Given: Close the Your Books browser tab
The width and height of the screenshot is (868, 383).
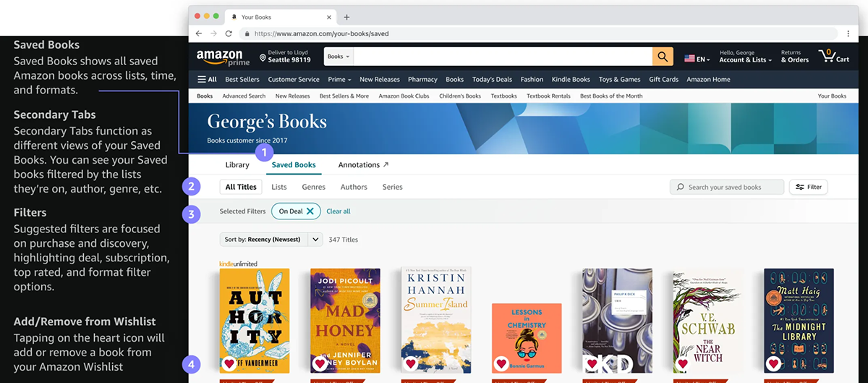Looking at the screenshot, I should point(330,17).
